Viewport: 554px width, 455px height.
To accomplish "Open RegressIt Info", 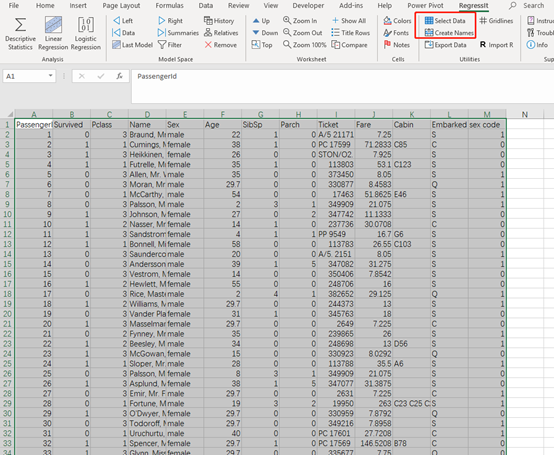I will (x=537, y=45).
